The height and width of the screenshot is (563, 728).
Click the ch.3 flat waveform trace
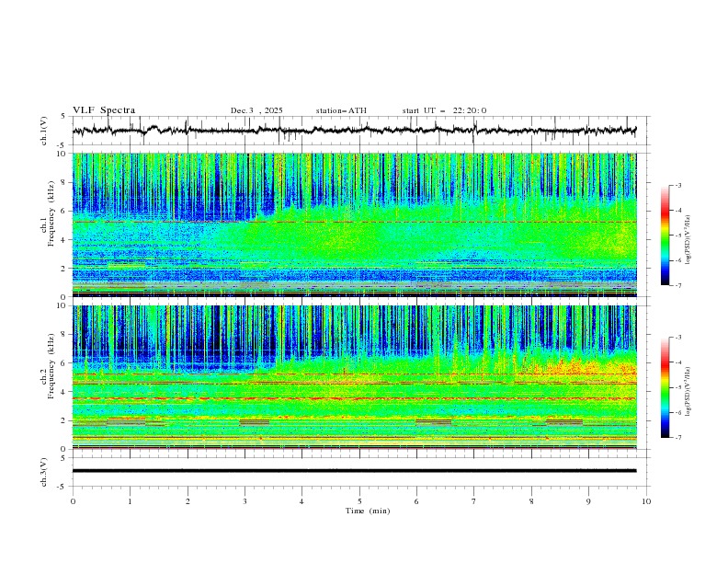click(x=354, y=471)
